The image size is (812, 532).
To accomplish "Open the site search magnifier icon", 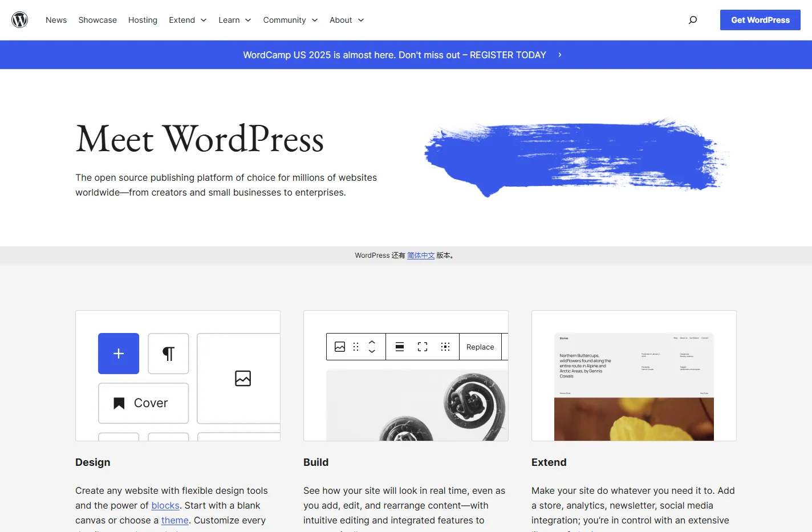I will (693, 20).
